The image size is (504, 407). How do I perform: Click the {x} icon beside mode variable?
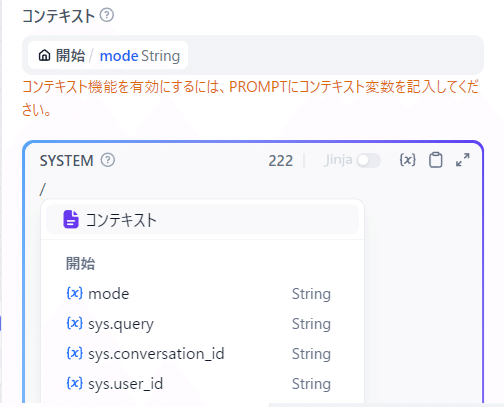(x=75, y=293)
